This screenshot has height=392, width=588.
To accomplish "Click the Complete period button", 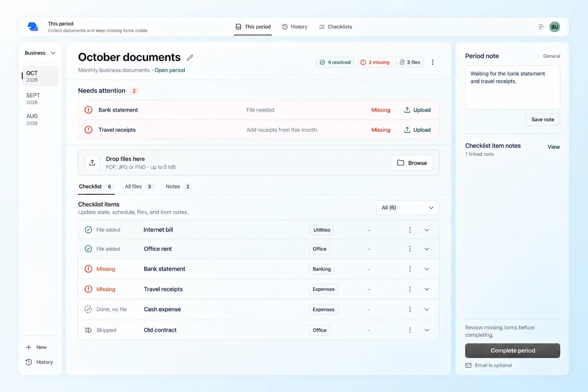I will (x=513, y=351).
